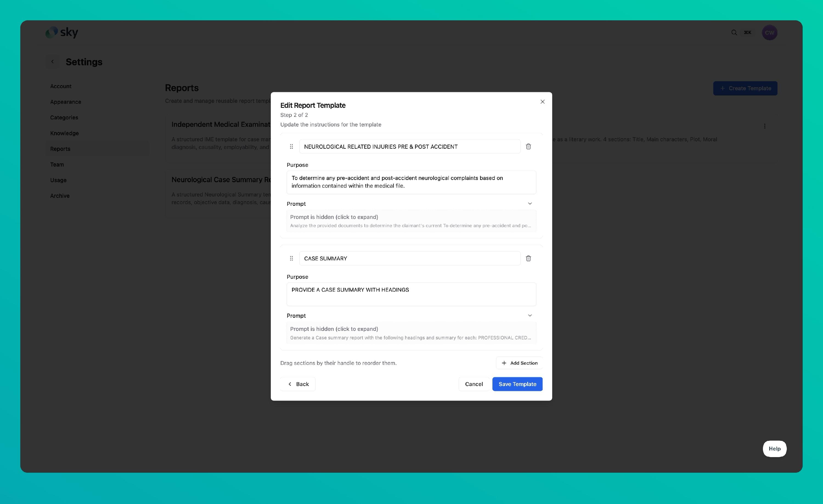The width and height of the screenshot is (823, 504).
Task: Delete the CASE SUMMARY section
Action: click(528, 258)
